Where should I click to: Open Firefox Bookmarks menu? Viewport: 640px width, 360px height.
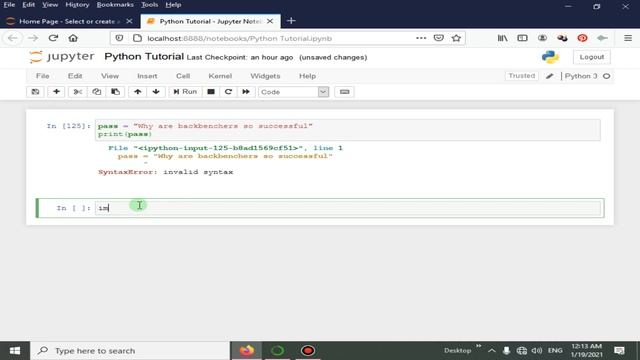pyautogui.click(x=115, y=5)
